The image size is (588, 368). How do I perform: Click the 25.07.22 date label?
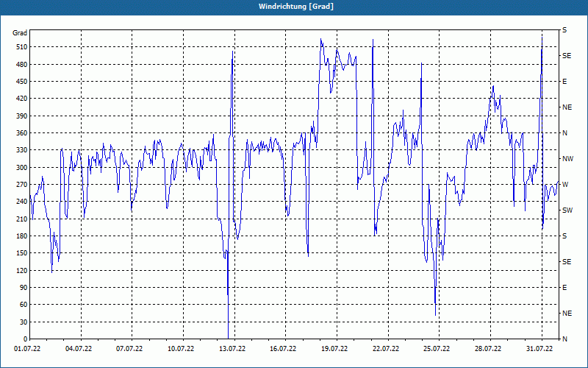click(437, 349)
